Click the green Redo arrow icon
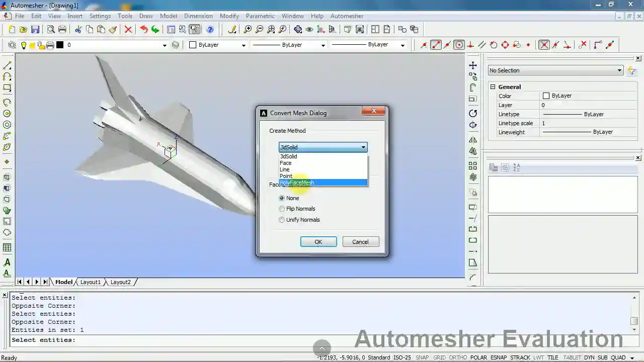 (x=155, y=30)
